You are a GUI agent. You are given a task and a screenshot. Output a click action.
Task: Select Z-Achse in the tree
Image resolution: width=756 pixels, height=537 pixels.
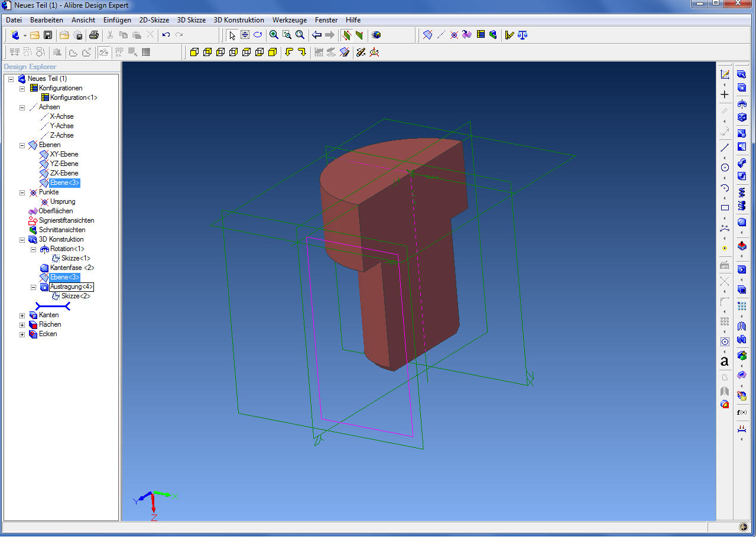[61, 135]
